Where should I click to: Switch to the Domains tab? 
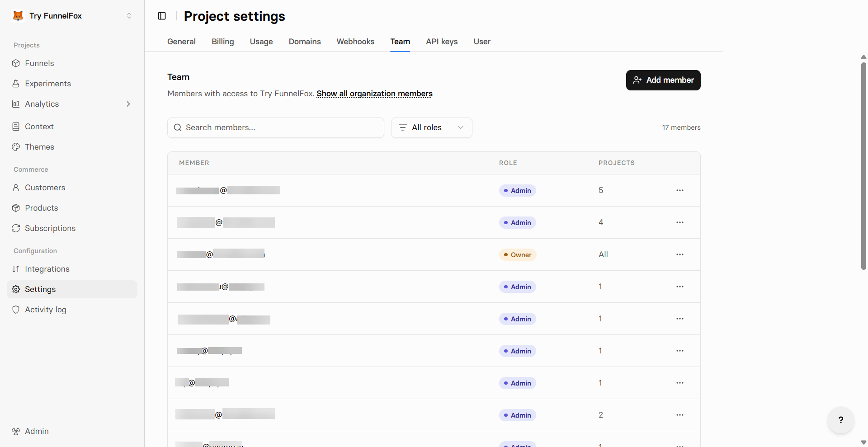(x=305, y=42)
